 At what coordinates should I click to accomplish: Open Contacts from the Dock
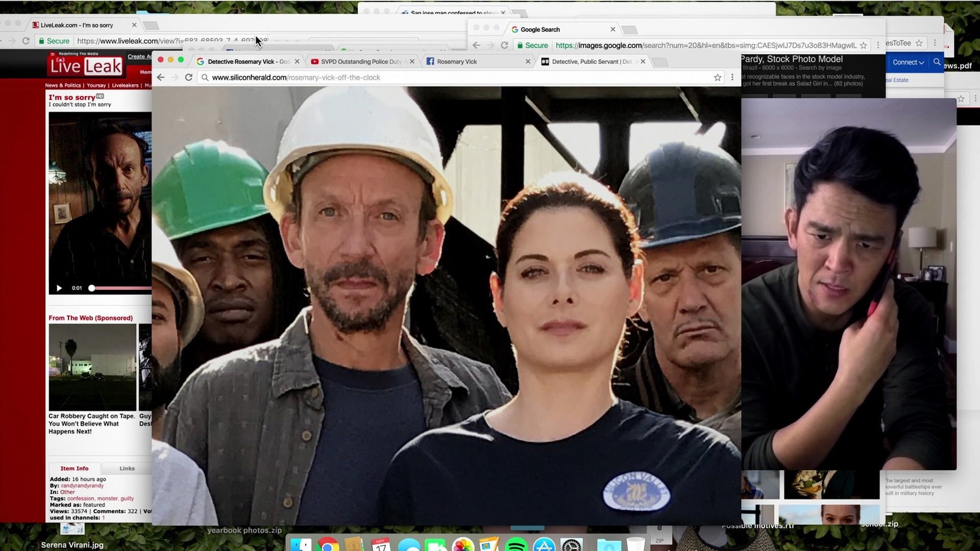tap(354, 544)
